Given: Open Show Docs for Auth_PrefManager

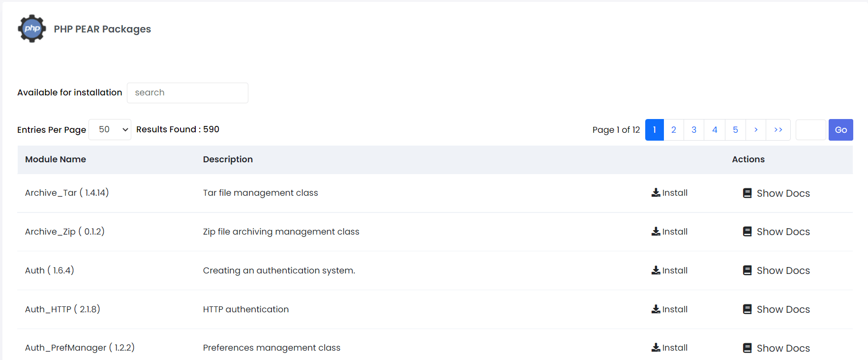Looking at the screenshot, I should click(783, 348).
